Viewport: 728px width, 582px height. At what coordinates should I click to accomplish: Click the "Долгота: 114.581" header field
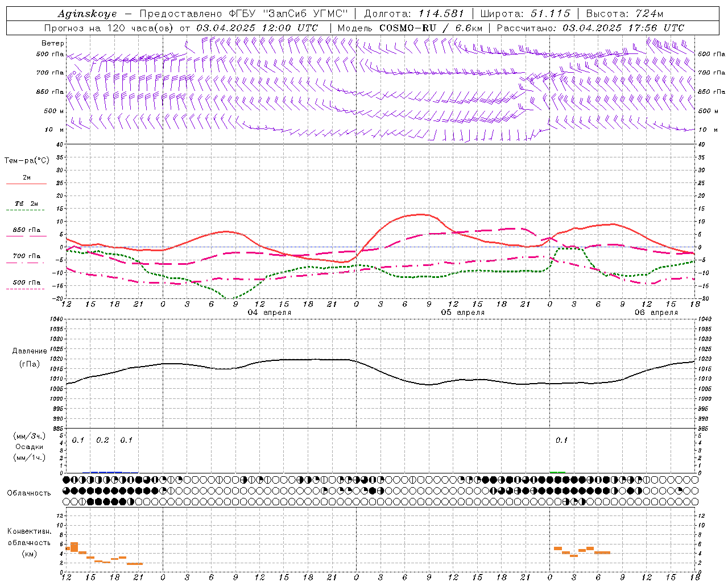pyautogui.click(x=414, y=14)
